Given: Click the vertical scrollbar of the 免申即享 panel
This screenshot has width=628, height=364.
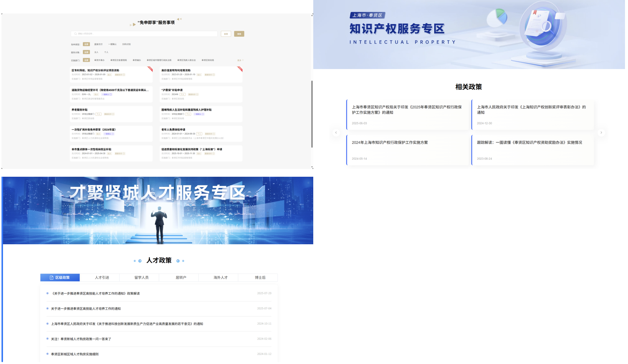Looking at the screenshot, I should pyautogui.click(x=312, y=113).
